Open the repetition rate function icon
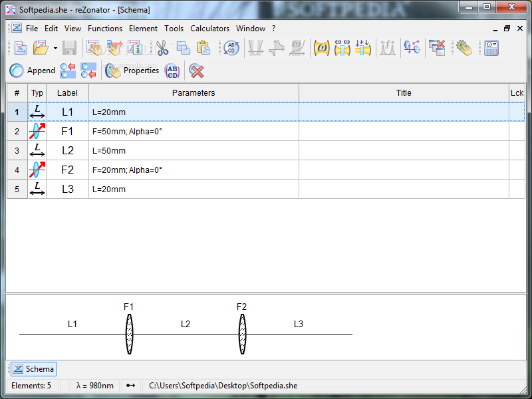Viewport: 532px width, 399px height. (x=388, y=48)
